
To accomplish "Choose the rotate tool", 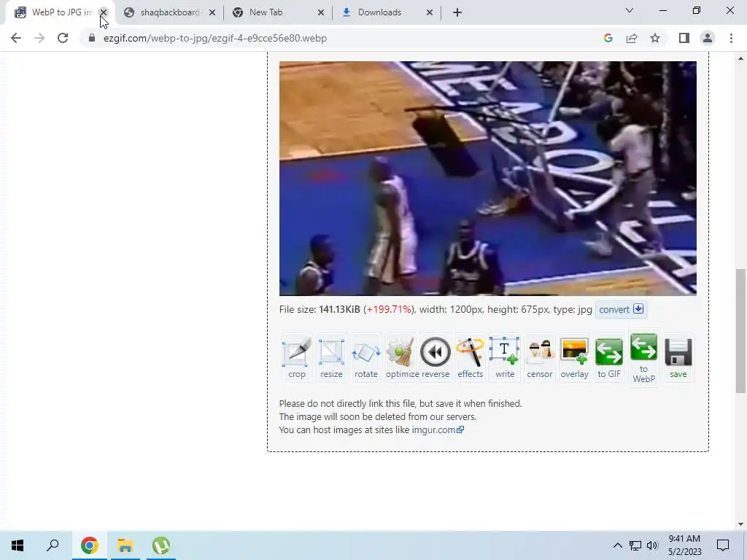I will click(x=366, y=358).
